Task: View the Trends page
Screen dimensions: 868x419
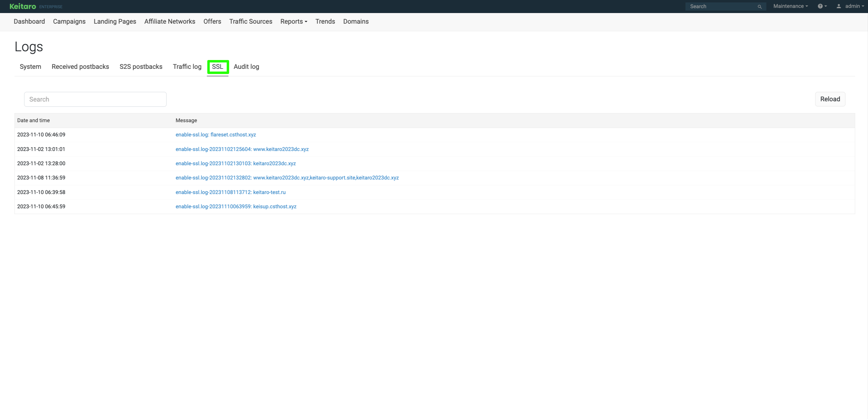Action: 325,22
